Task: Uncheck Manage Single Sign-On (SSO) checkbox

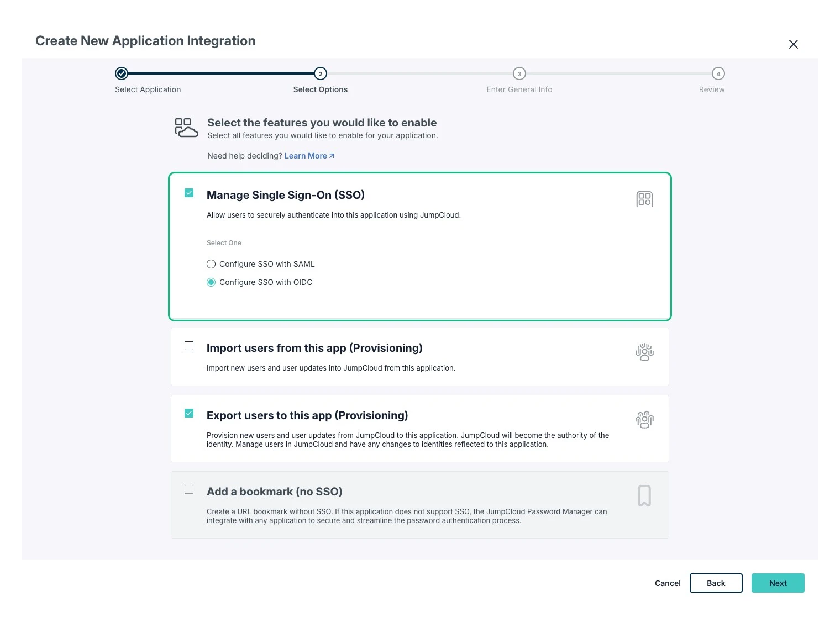Action: (189, 193)
